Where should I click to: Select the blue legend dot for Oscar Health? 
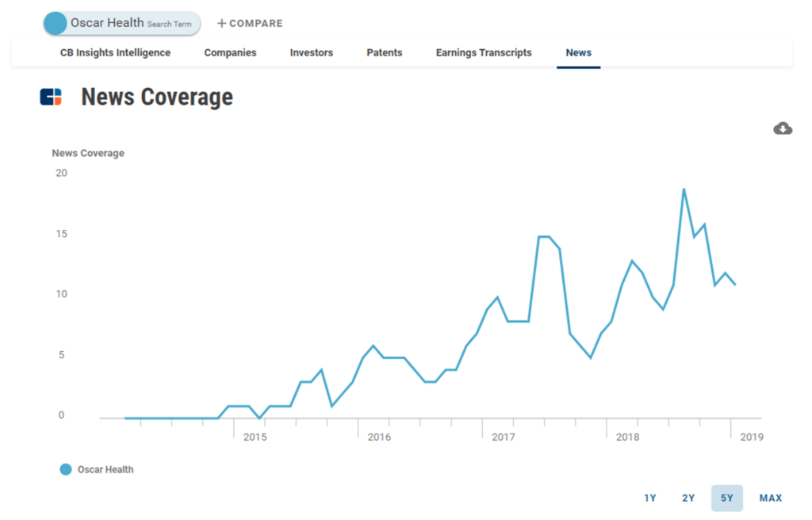click(x=64, y=469)
